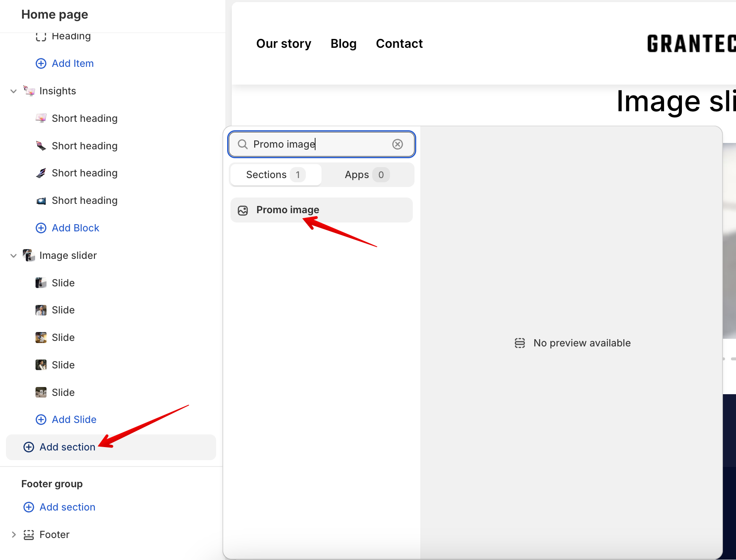Select the Heading block item
Viewport: 736px width, 560px height.
pos(71,36)
